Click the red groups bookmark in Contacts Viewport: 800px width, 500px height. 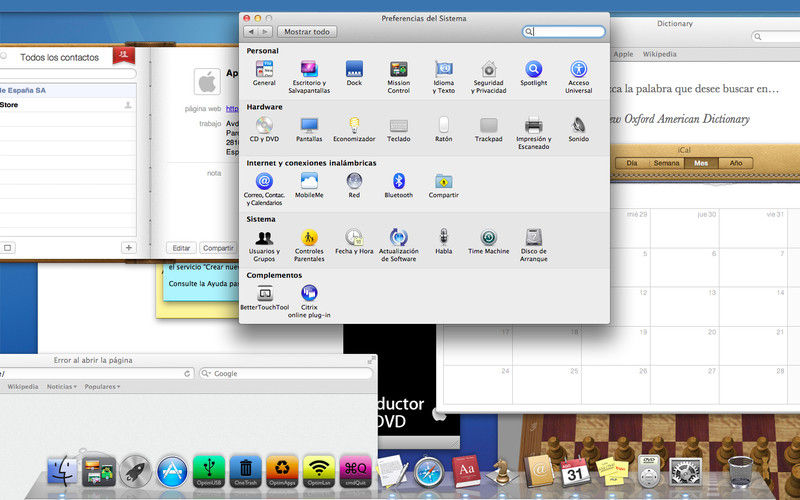[x=123, y=55]
